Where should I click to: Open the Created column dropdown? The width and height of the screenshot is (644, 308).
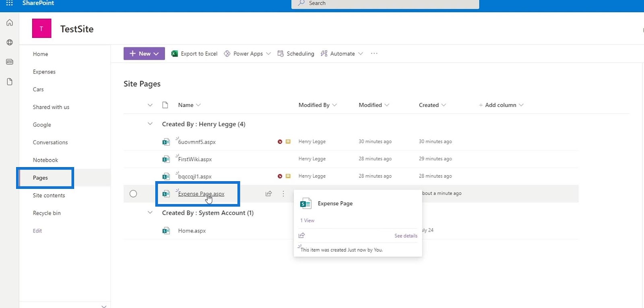click(x=444, y=105)
